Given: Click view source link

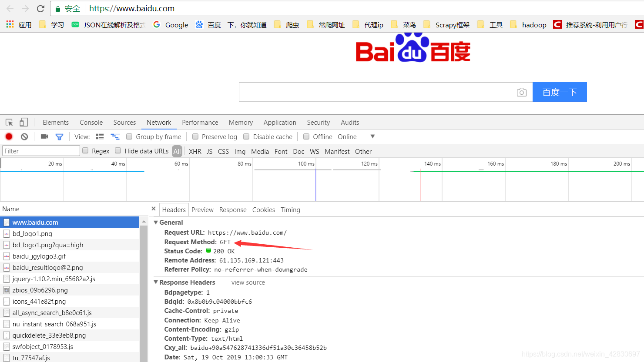Looking at the screenshot, I should pyautogui.click(x=248, y=282).
